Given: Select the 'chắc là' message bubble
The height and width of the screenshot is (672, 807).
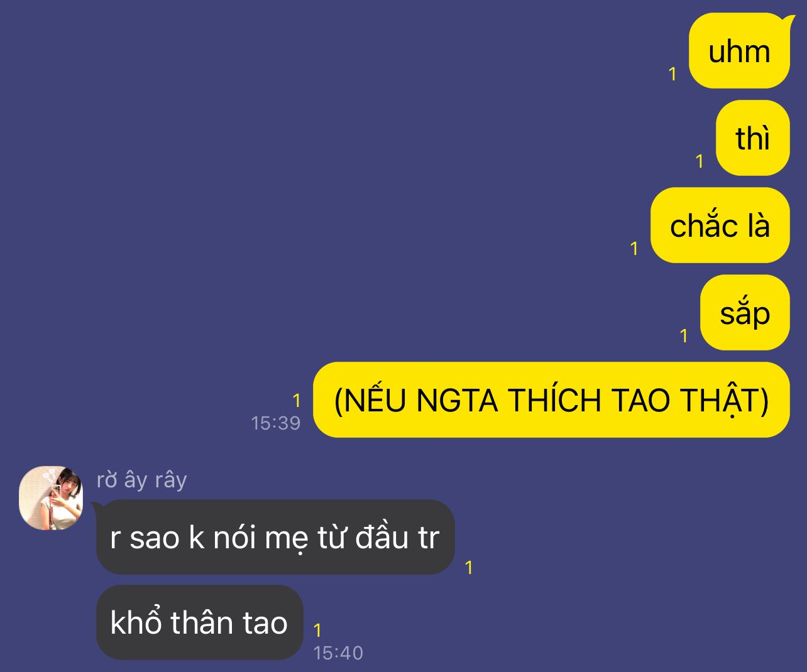Looking at the screenshot, I should pyautogui.click(x=720, y=225).
